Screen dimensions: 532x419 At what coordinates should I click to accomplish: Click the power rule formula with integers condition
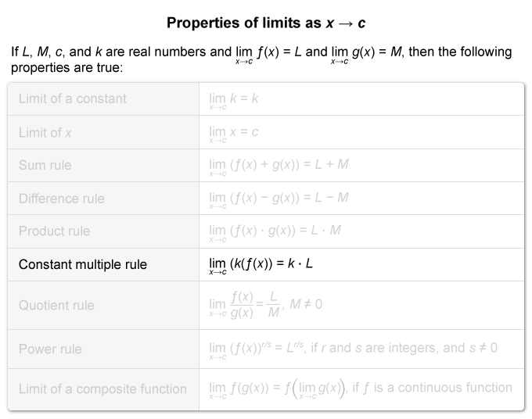(353, 349)
